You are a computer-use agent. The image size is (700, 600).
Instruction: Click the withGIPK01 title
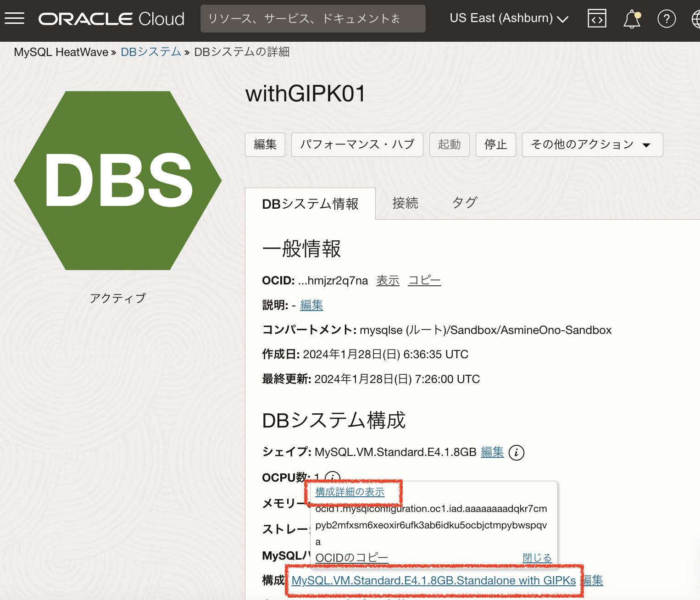[x=306, y=94]
